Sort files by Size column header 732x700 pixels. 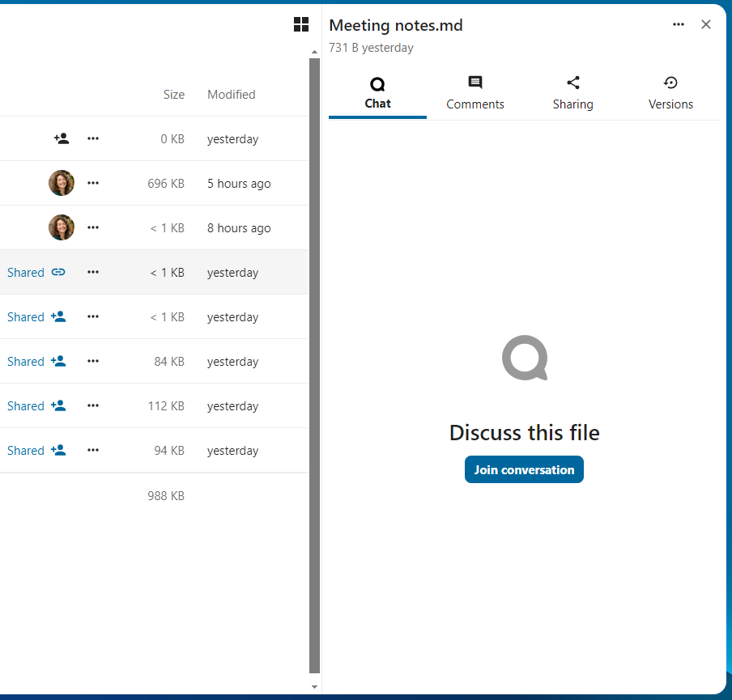pos(173,95)
